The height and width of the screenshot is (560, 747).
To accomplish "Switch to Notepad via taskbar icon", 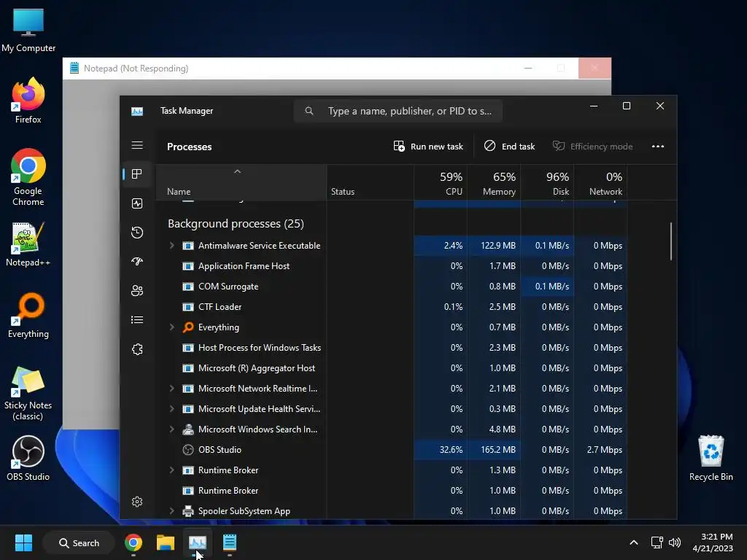I will [x=230, y=542].
